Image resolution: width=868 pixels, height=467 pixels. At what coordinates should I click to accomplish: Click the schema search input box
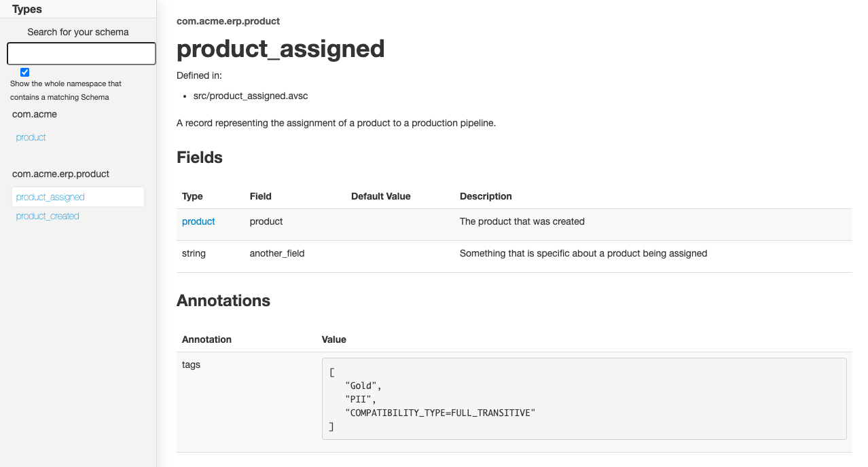point(82,54)
